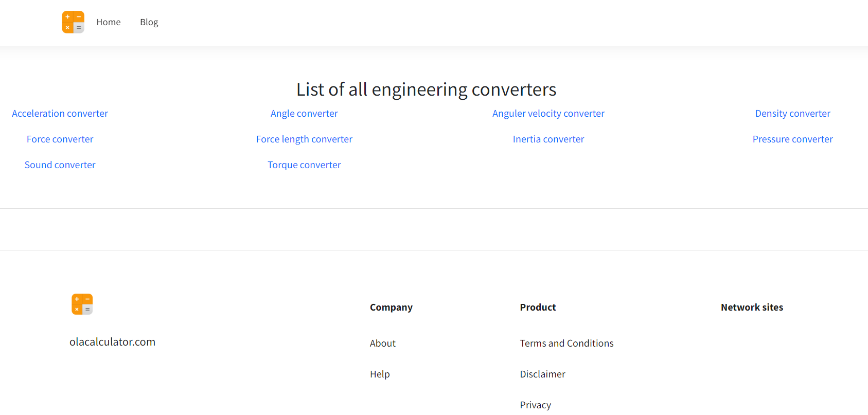
Task: Open the Angle converter
Action: [304, 113]
